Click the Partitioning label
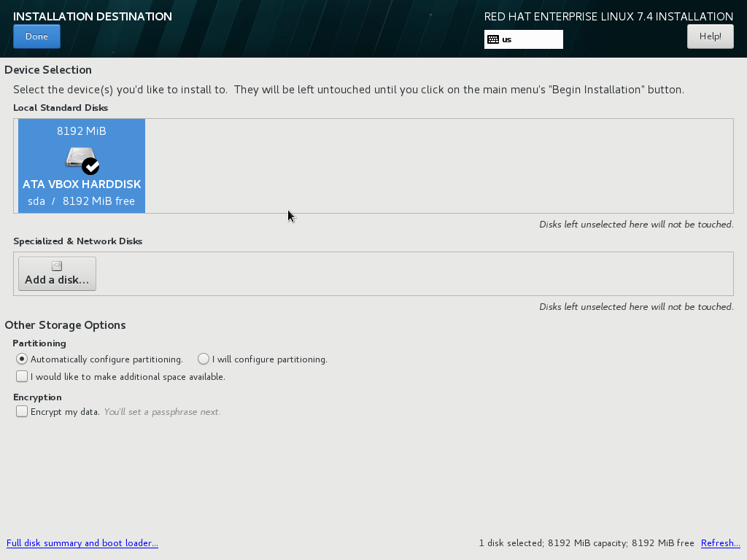The image size is (747, 560). pos(39,343)
